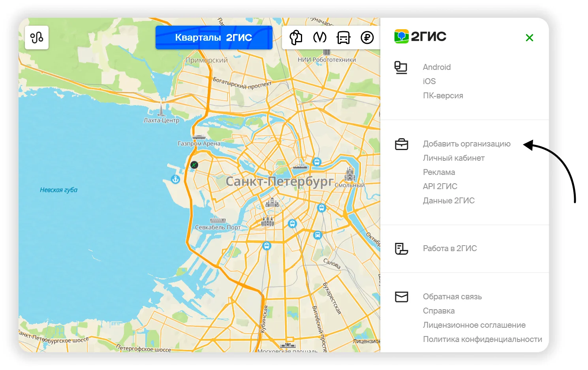Click the Газпром Арена map label
The height and width of the screenshot is (370, 588).
(199, 144)
